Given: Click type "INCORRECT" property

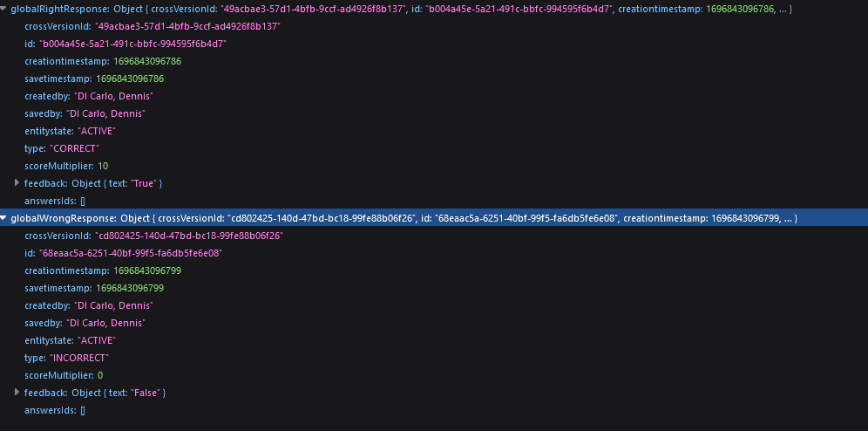Looking at the screenshot, I should pyautogui.click(x=66, y=358).
